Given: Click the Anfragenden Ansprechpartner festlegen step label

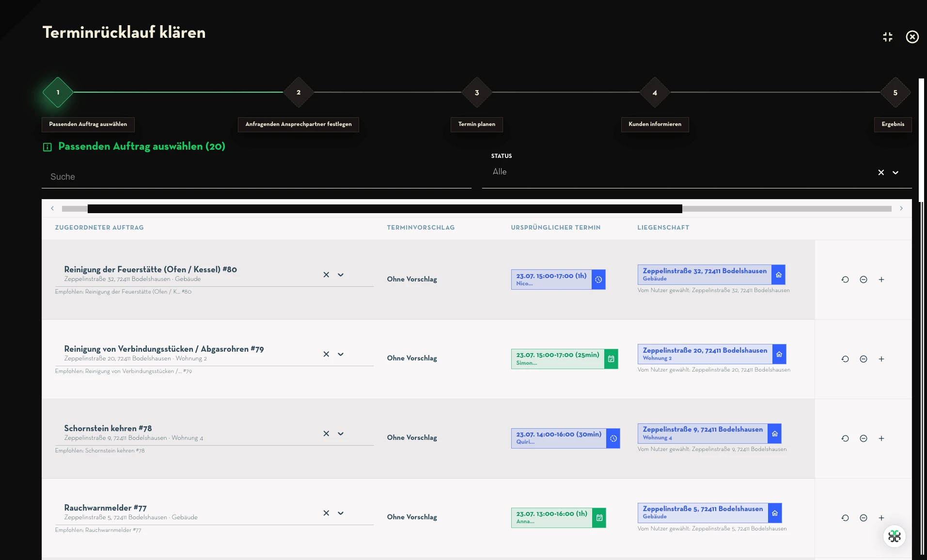Looking at the screenshot, I should point(299,124).
